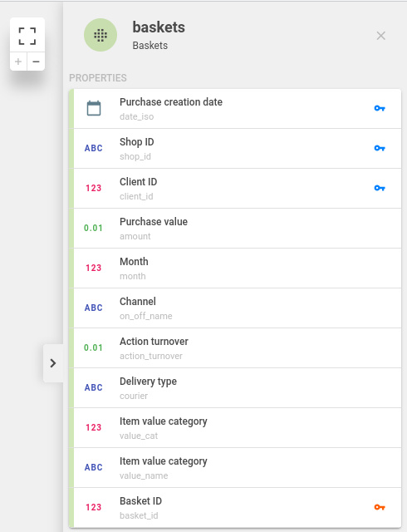The height and width of the screenshot is (532, 407).
Task: Expand the collapsed side panel chevron
Action: [x=53, y=363]
